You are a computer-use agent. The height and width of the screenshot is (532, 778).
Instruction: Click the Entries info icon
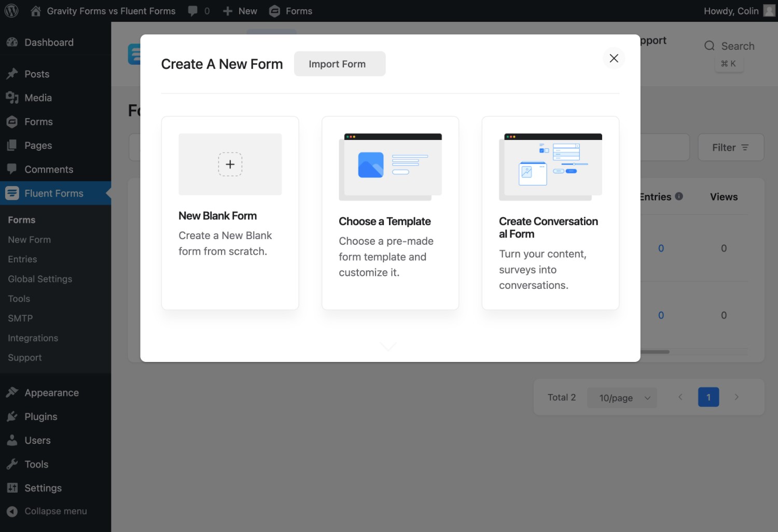[x=679, y=197]
